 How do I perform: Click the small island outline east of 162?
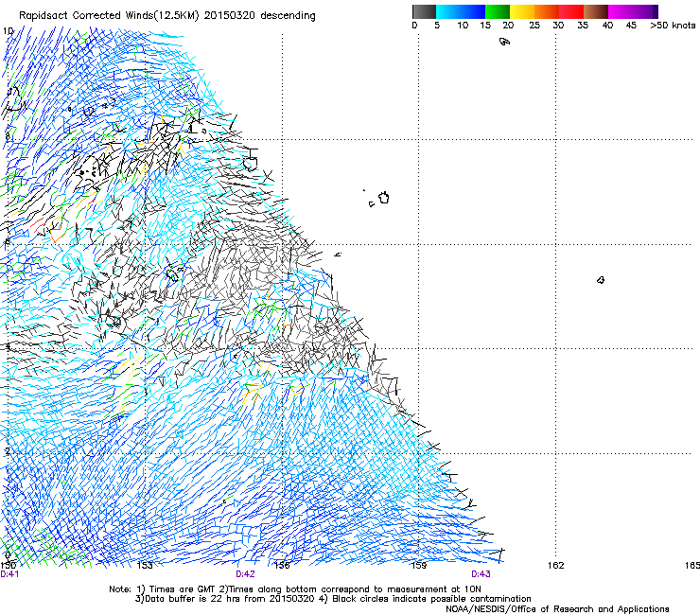coord(601,280)
